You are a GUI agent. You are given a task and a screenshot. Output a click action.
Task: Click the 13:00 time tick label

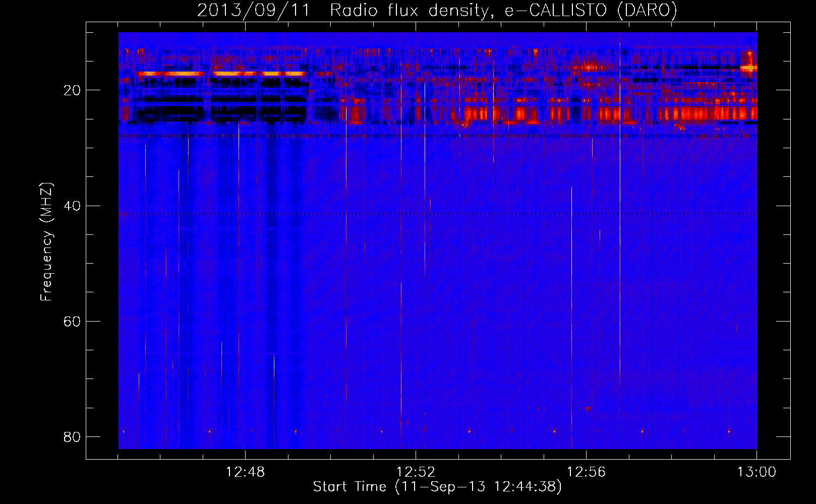point(756,472)
